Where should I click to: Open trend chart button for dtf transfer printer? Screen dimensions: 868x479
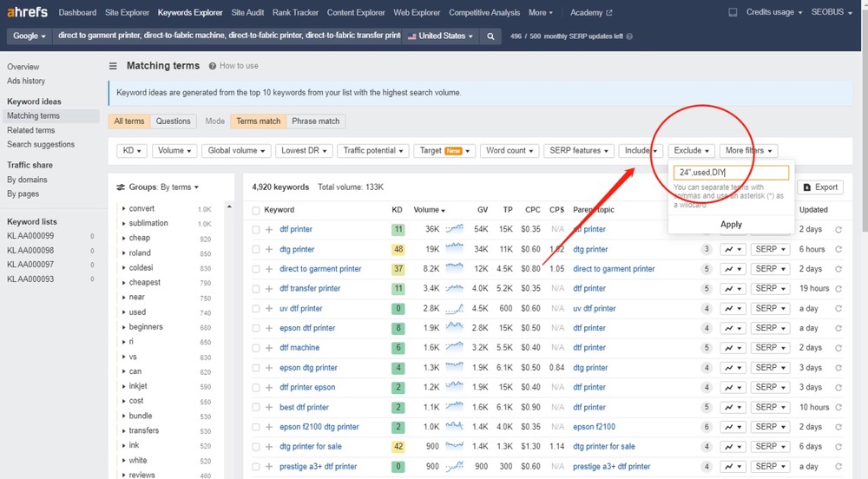[733, 289]
